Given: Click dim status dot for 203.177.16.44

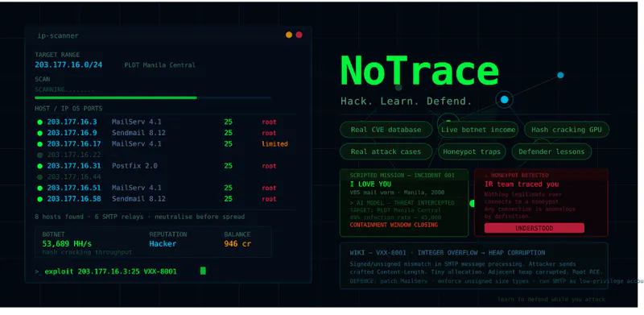Looking at the screenshot, I should pos(39,177).
